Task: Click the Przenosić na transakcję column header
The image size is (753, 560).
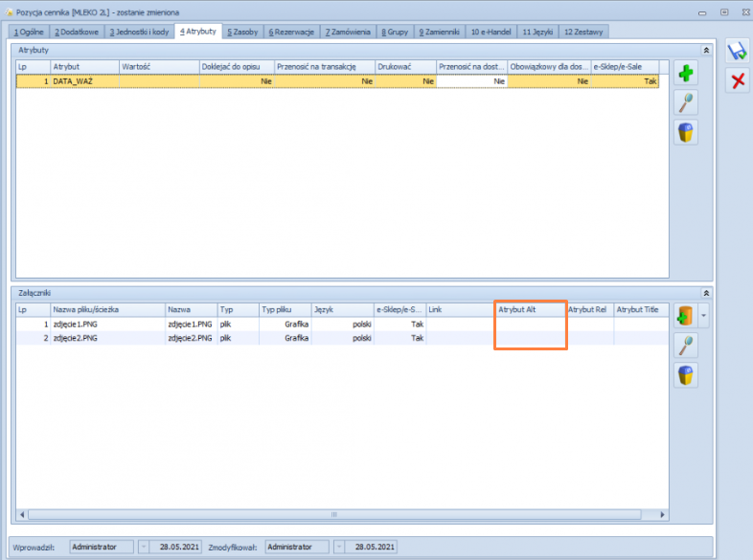Action: [x=325, y=67]
